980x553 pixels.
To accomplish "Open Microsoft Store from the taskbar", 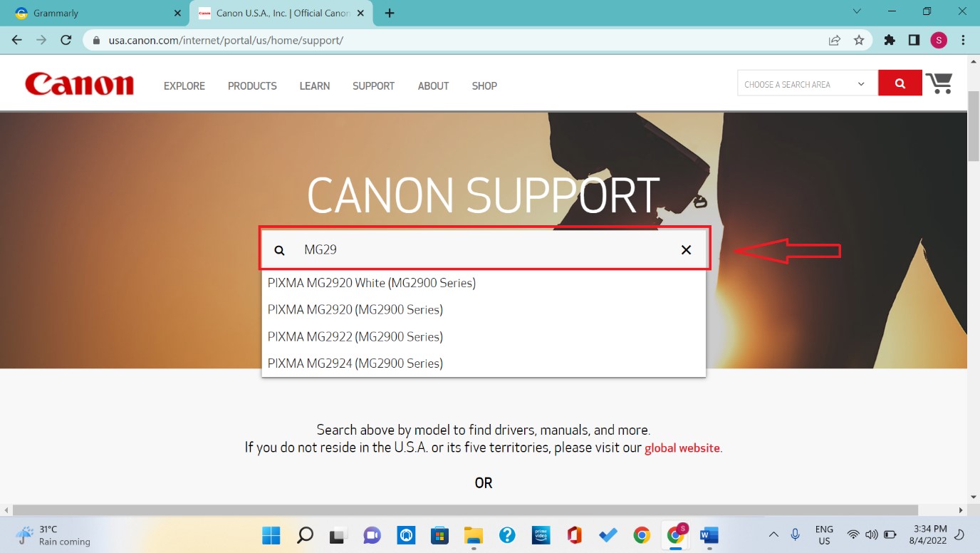I will [x=439, y=534].
